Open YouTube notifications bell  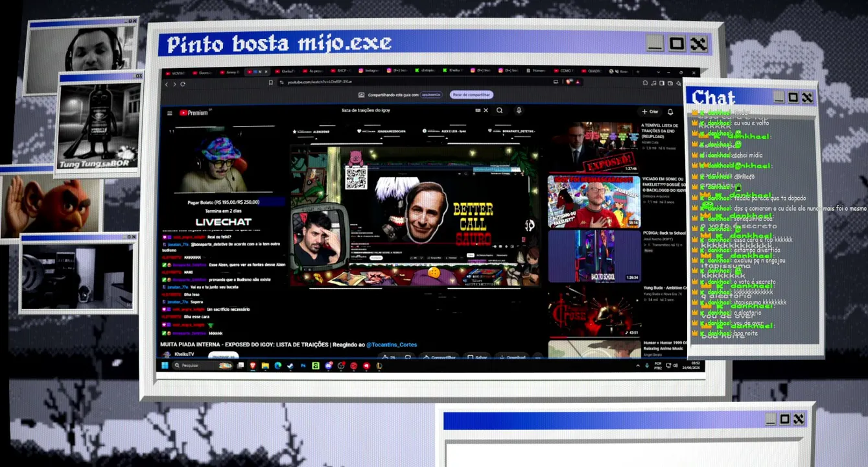(x=670, y=112)
